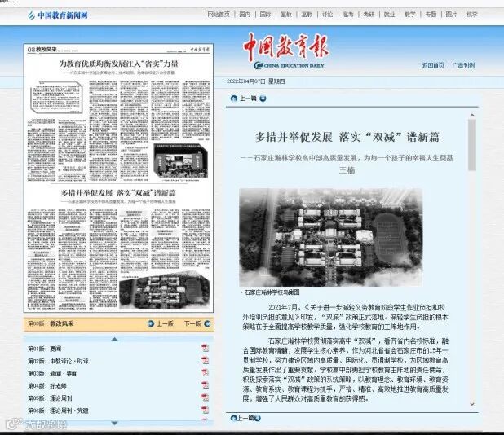The image size is (504, 435).
Task: Open 国内 in top navigation
Action: click(x=245, y=15)
